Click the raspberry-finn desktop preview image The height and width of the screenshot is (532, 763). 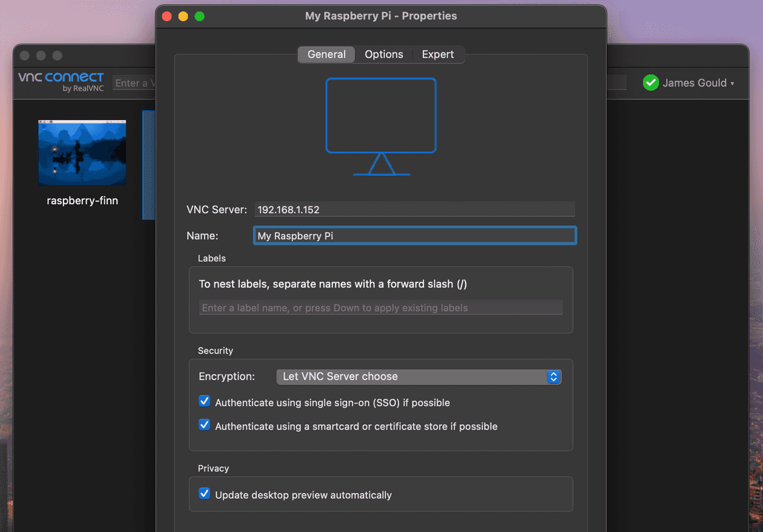82,152
